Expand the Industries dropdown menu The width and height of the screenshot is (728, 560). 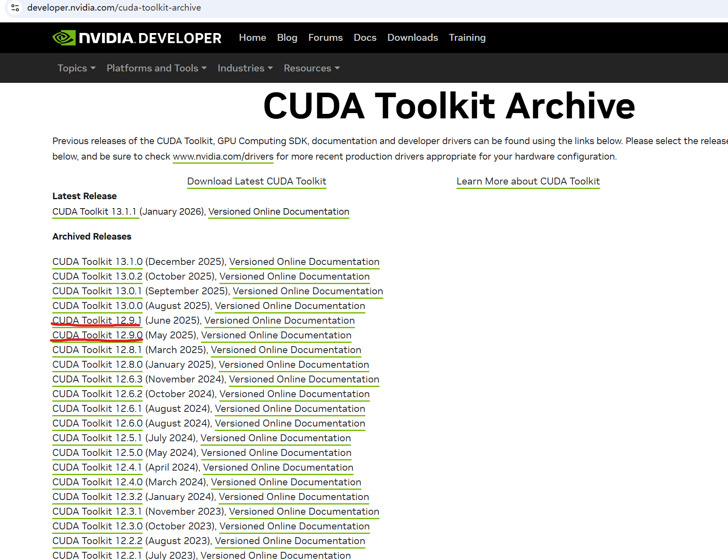[x=245, y=68]
